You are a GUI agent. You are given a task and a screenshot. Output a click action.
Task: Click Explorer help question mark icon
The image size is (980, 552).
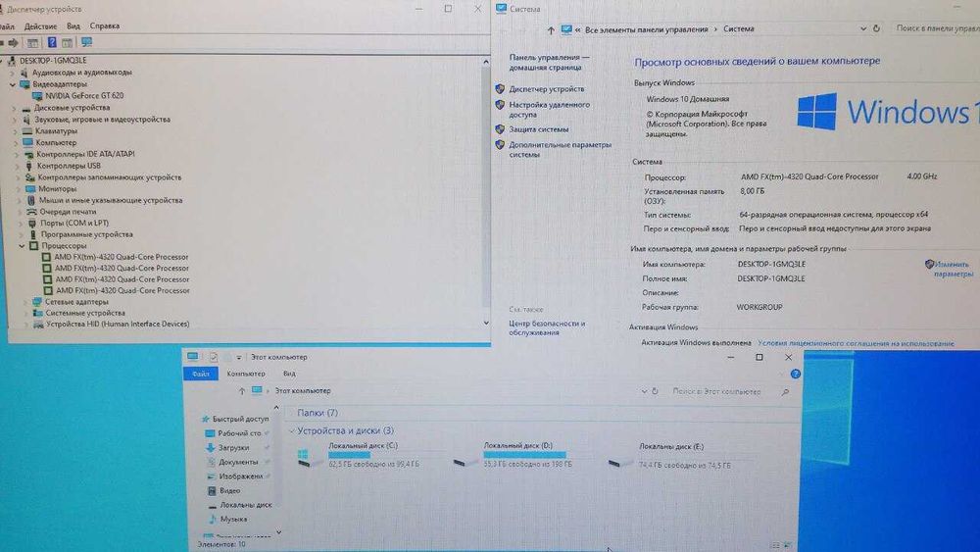(796, 374)
